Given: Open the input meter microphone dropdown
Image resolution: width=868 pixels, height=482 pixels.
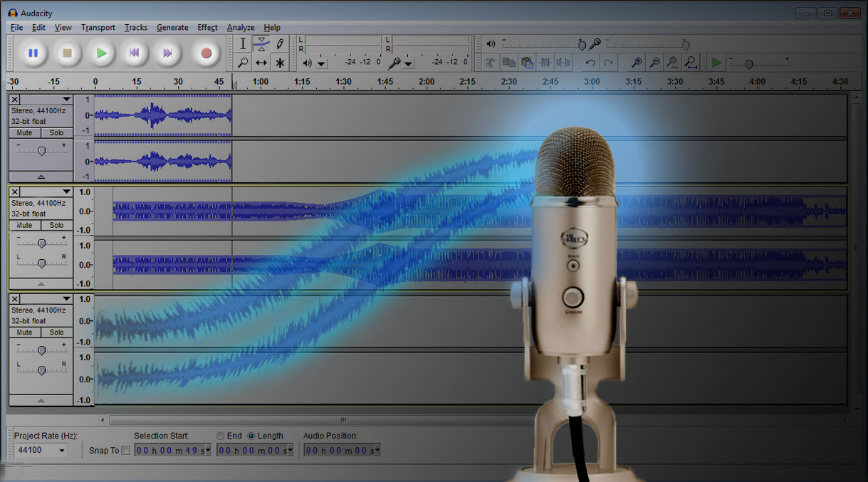Looking at the screenshot, I should click(409, 63).
